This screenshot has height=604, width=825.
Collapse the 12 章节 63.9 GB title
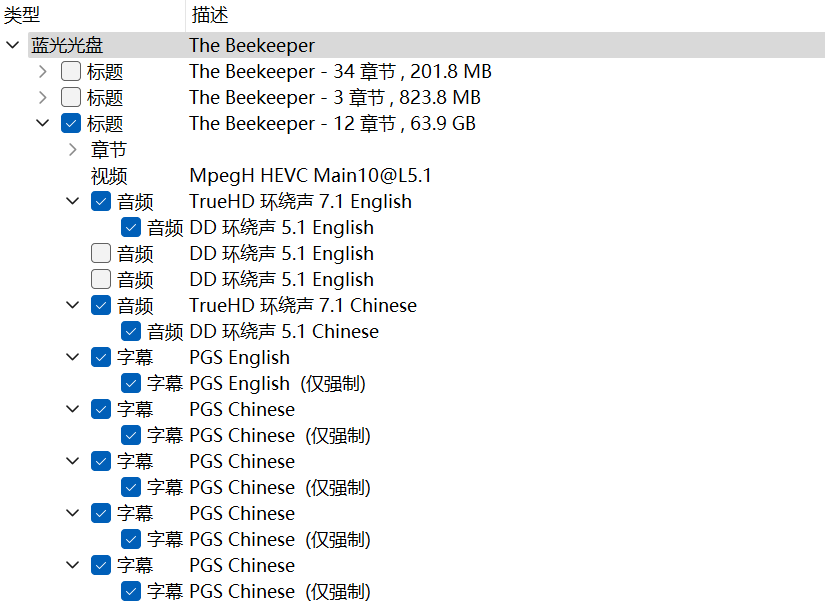pyautogui.click(x=43, y=124)
